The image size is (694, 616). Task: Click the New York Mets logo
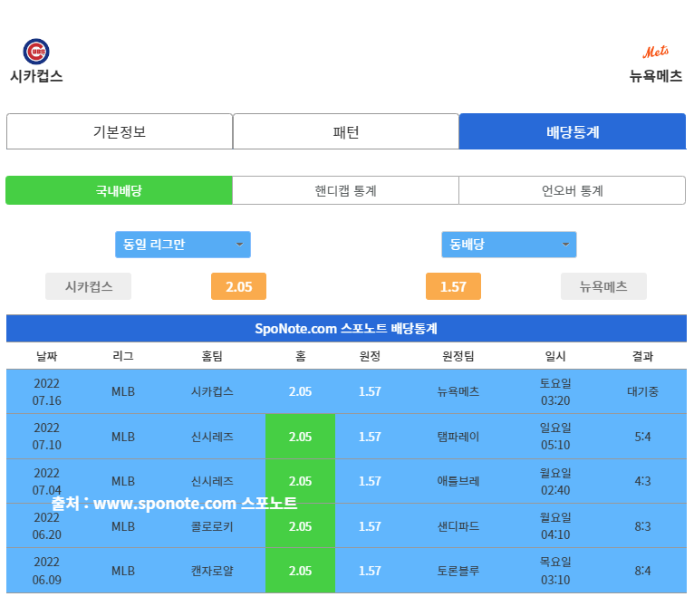click(656, 52)
